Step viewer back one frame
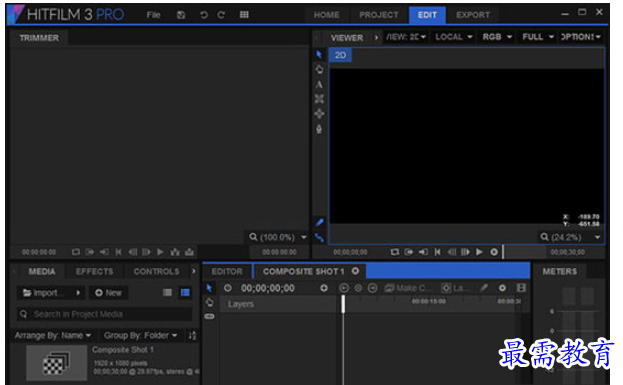623x385 pixels. (451, 252)
